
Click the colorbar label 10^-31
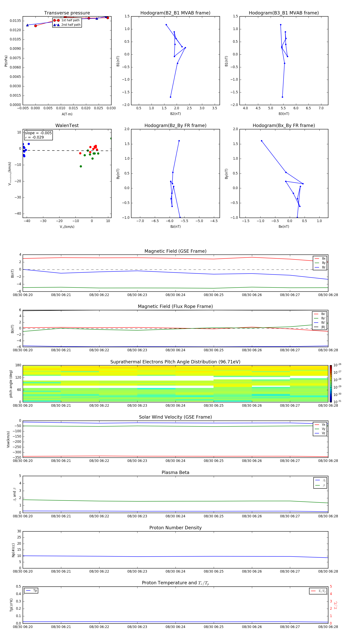click(337, 402)
